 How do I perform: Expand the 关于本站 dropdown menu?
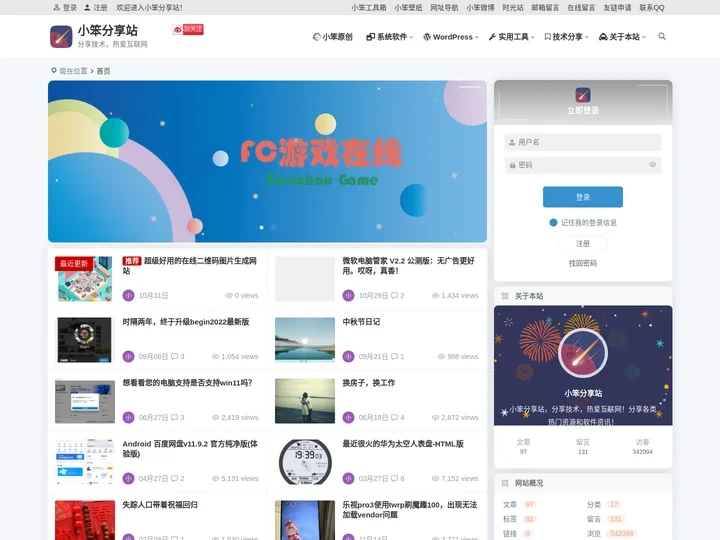[x=622, y=37]
